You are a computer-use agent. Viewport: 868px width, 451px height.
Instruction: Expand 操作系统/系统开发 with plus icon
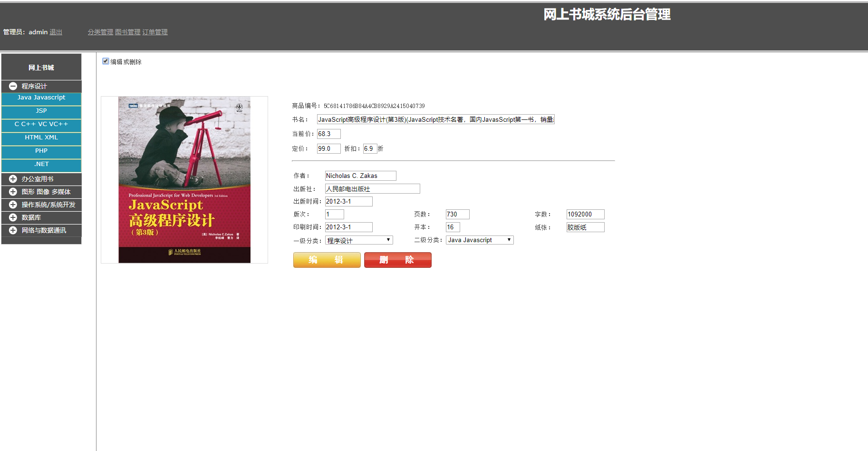[x=12, y=205]
